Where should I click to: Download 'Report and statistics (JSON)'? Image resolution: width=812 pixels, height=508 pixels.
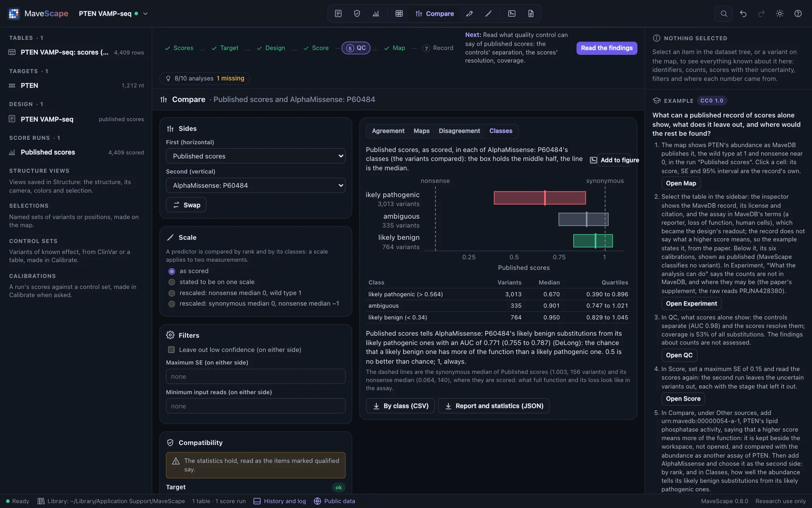(494, 406)
